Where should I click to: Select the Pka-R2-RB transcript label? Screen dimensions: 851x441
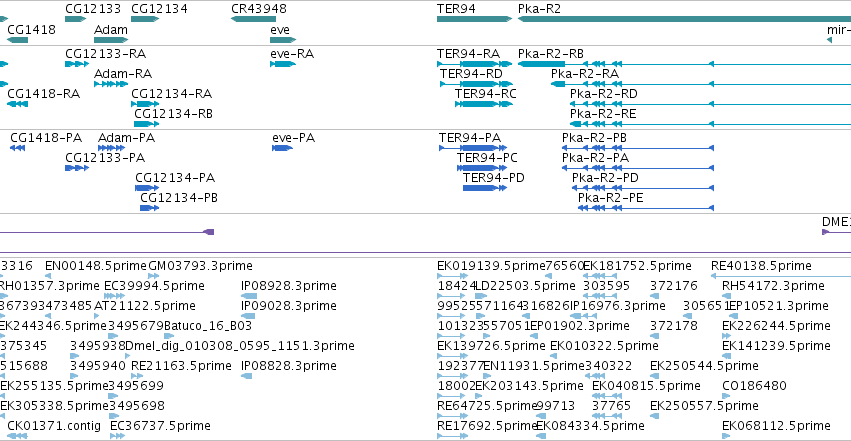click(x=551, y=54)
